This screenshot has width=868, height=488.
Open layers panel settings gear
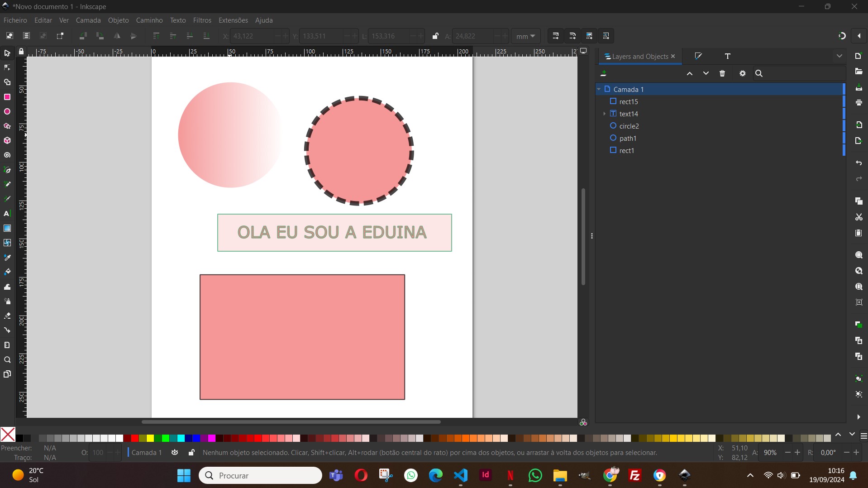(743, 73)
